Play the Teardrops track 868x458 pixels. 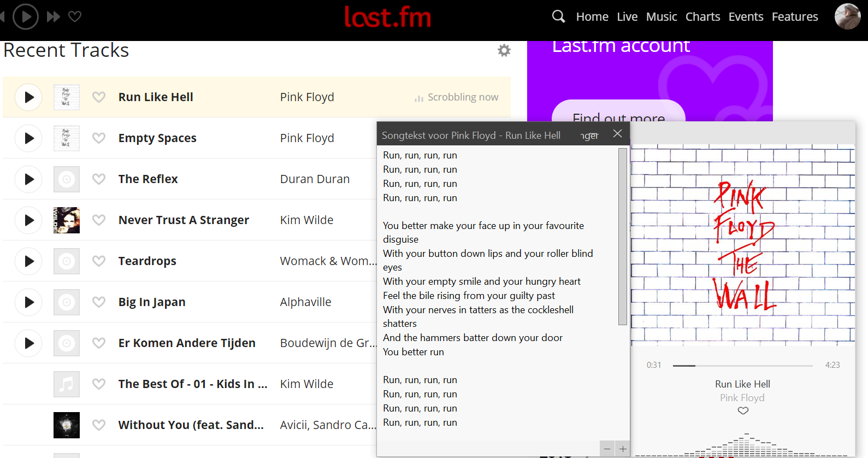[29, 261]
